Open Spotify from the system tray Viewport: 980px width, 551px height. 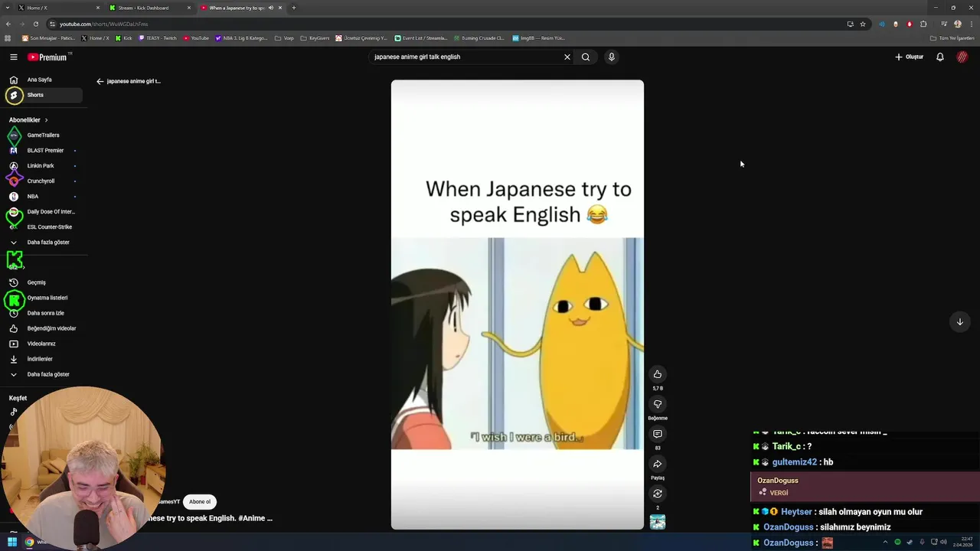897,542
